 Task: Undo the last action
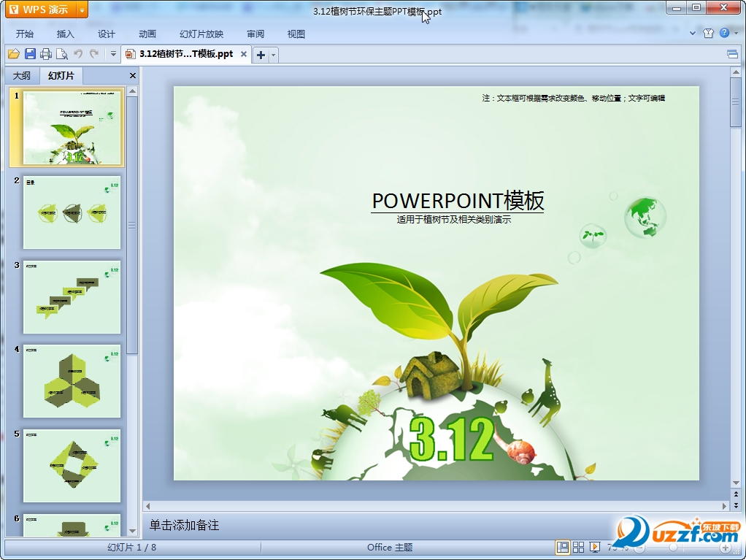point(78,54)
